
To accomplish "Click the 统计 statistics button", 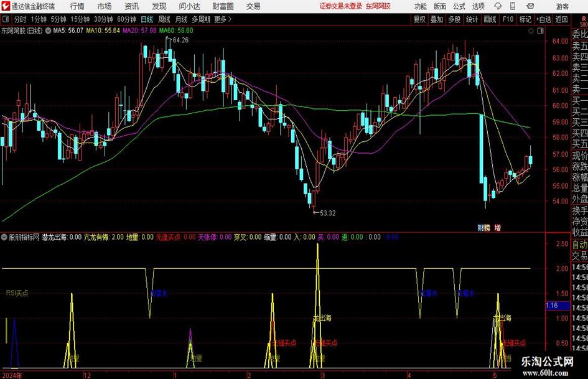I will (x=472, y=19).
